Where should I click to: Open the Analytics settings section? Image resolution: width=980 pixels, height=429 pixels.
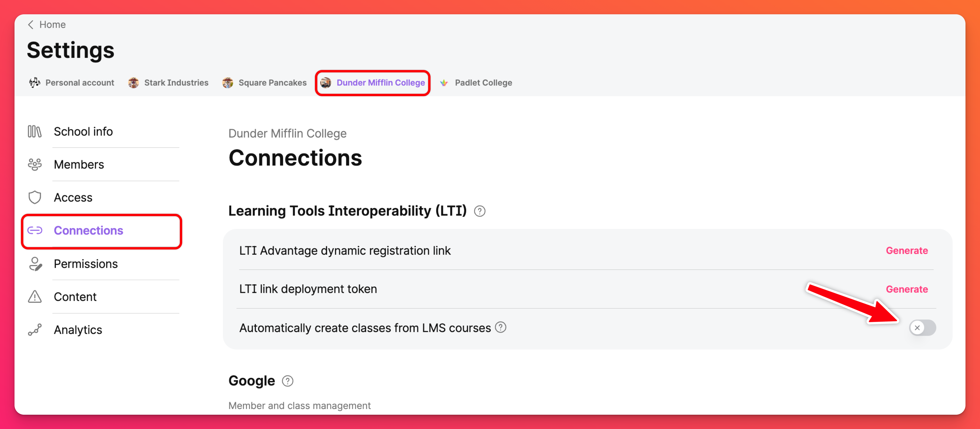click(78, 330)
